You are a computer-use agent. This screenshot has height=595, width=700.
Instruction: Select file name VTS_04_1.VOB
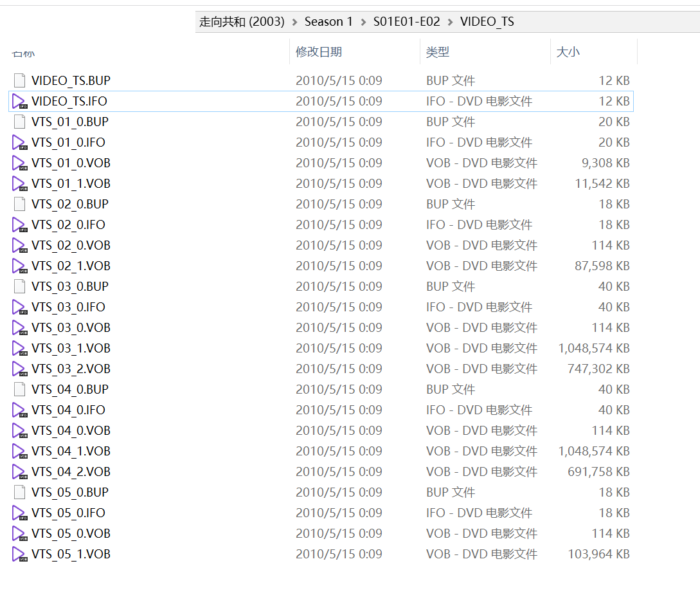pos(71,451)
